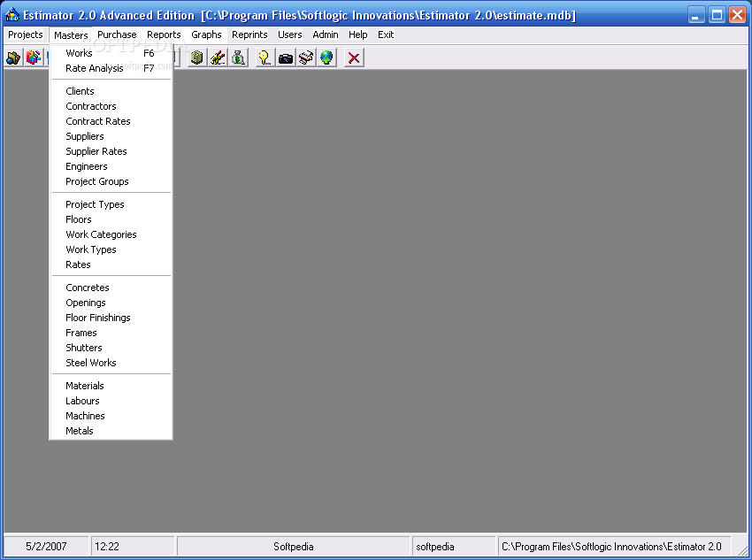Maximize the Estimator window
This screenshot has height=560, width=752.
pos(717,15)
